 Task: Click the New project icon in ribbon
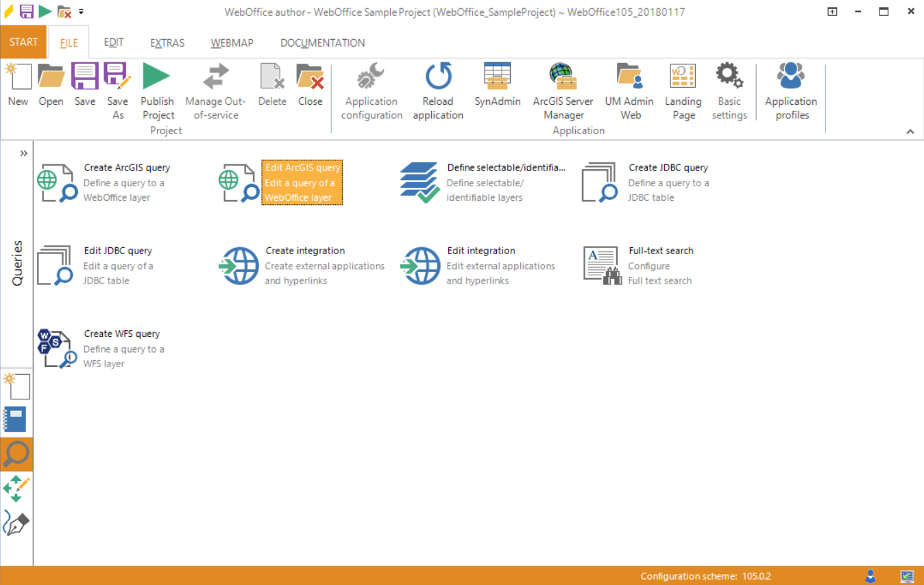click(18, 76)
